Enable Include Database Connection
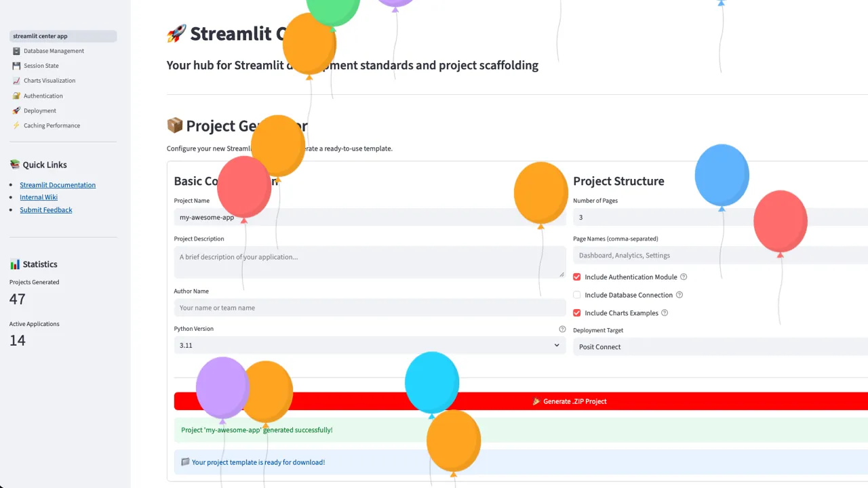 [576, 295]
